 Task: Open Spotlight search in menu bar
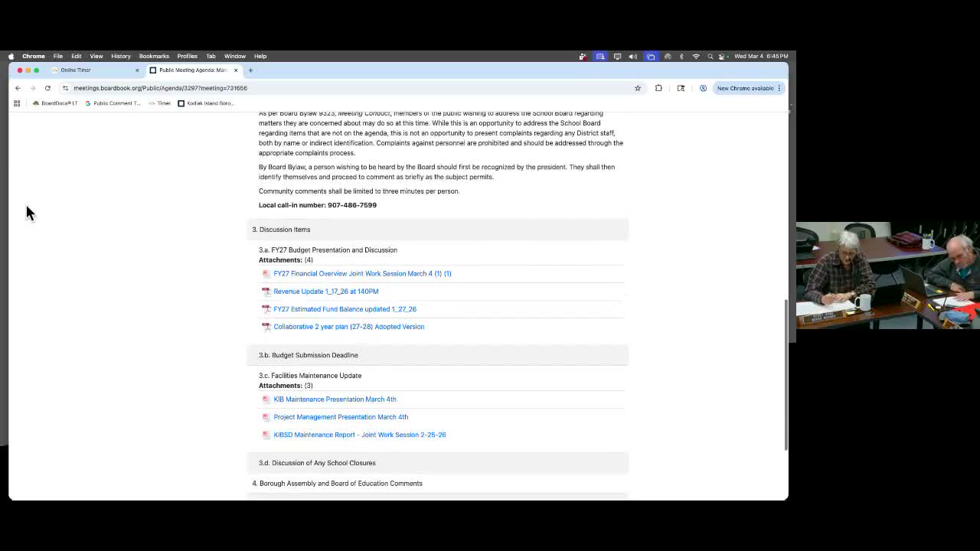710,56
